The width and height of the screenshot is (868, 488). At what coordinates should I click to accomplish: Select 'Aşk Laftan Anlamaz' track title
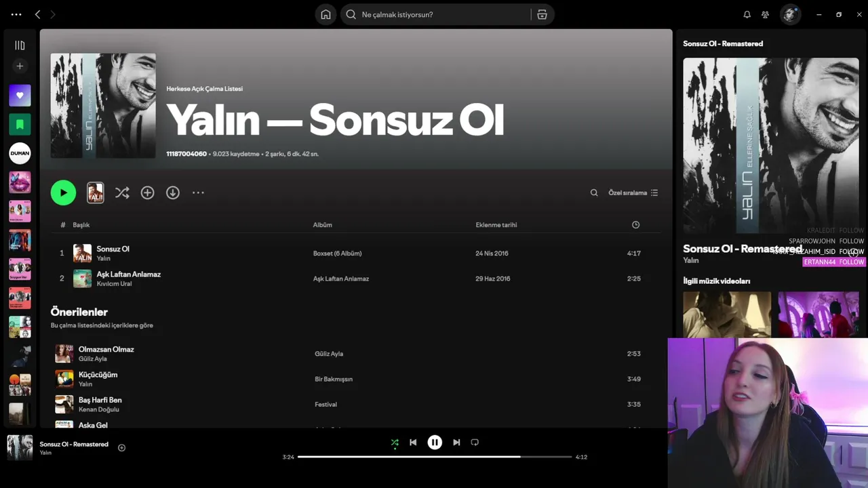click(x=129, y=274)
